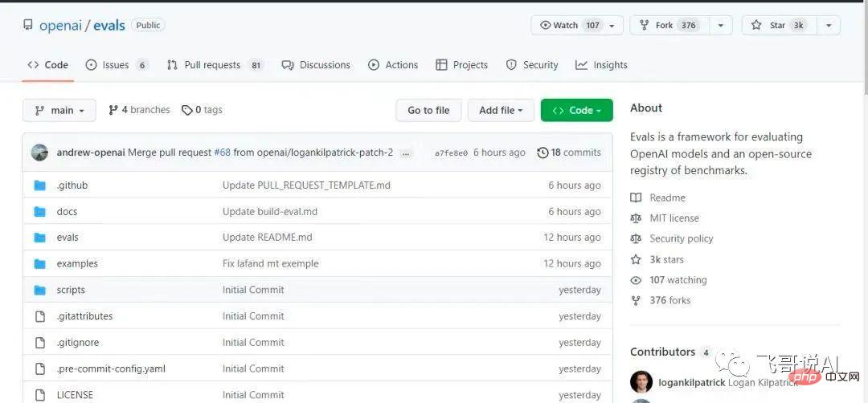The image size is (868, 403).
Task: Open the Projects tab
Action: tap(461, 65)
